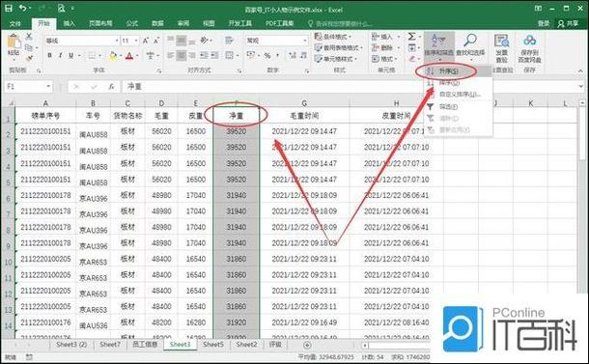Switch to the 插入 ribbon tab
The height and width of the screenshot is (364, 589).
click(x=70, y=24)
